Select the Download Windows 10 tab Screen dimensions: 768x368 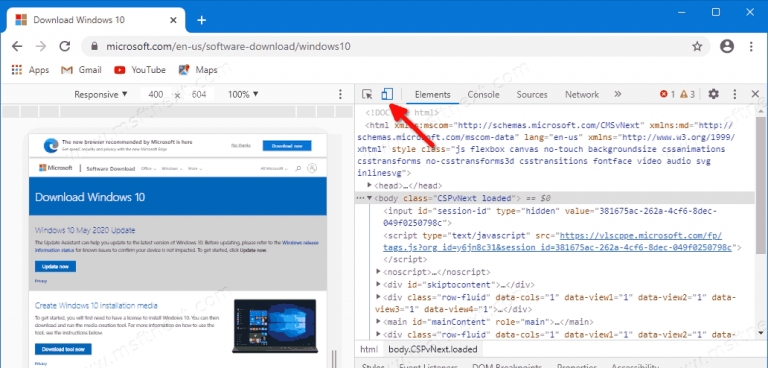[x=95, y=21]
